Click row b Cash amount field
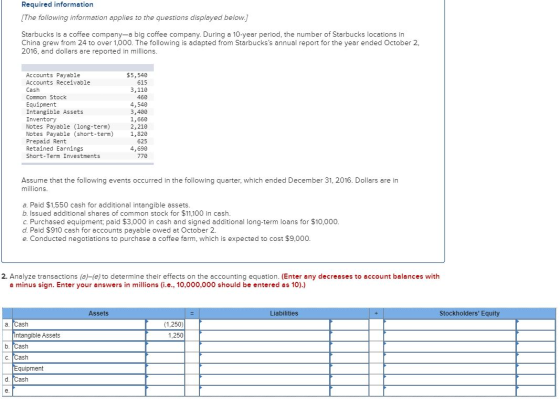The height and width of the screenshot is (399, 560). click(165, 347)
